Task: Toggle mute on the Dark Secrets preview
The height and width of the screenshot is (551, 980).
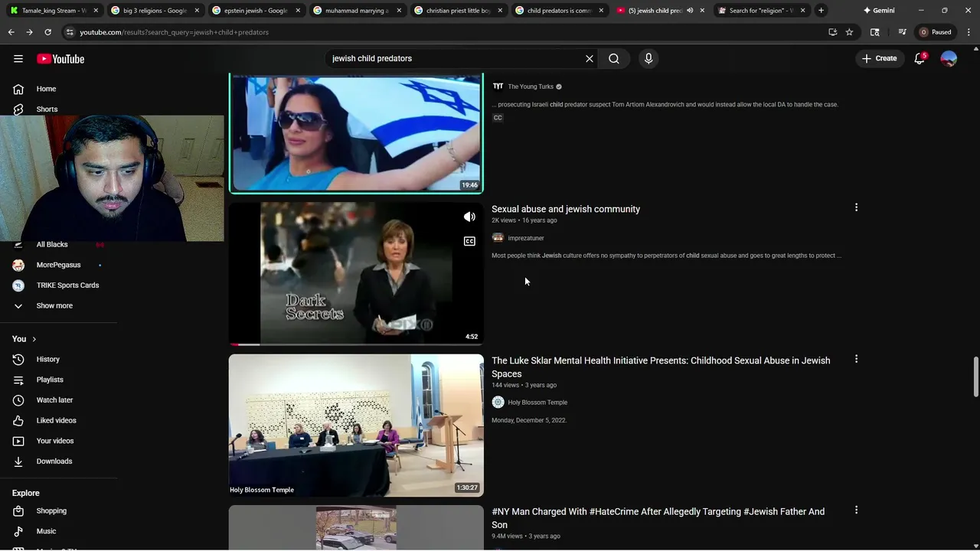Action: (469, 217)
